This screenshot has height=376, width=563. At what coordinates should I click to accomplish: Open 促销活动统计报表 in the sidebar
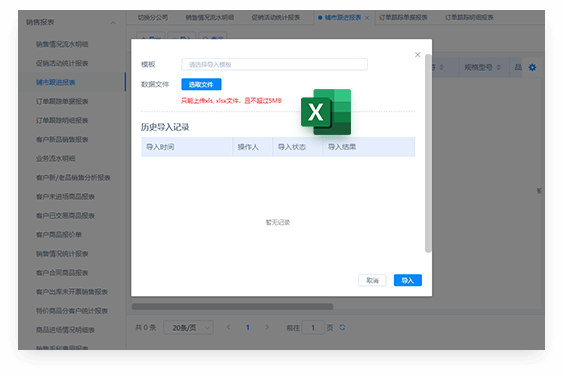pos(62,63)
